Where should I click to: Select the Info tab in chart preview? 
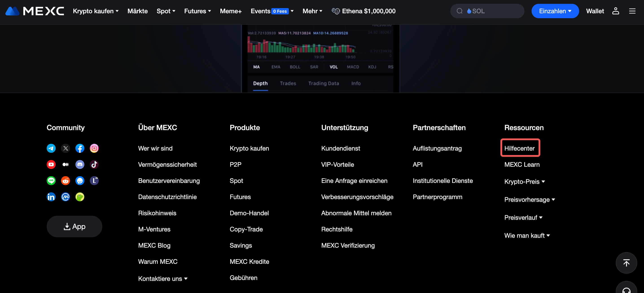click(356, 83)
